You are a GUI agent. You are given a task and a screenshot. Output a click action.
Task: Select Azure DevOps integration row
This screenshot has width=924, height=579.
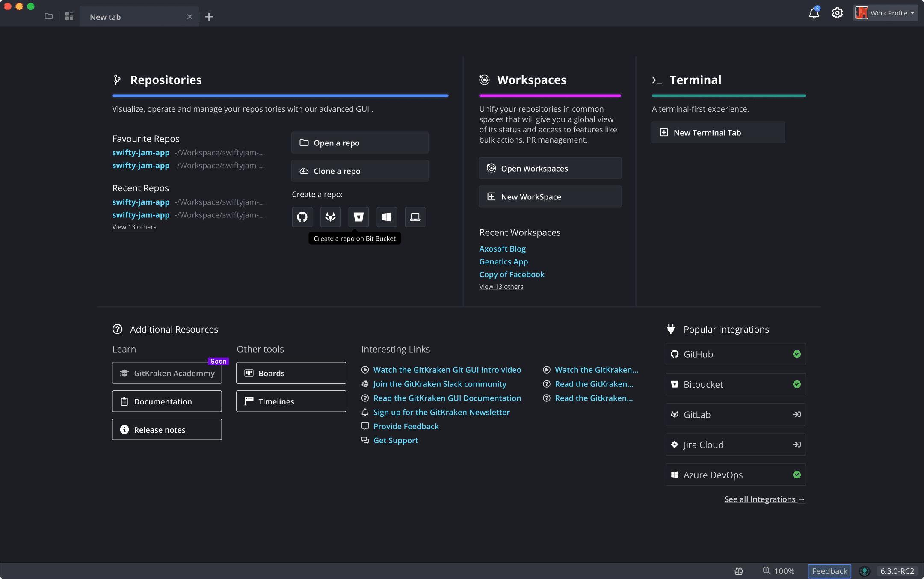[x=736, y=475]
